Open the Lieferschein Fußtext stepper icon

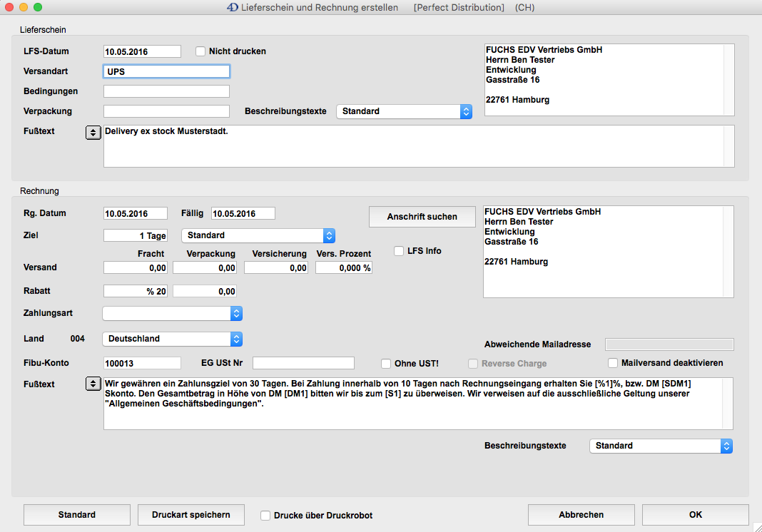93,133
